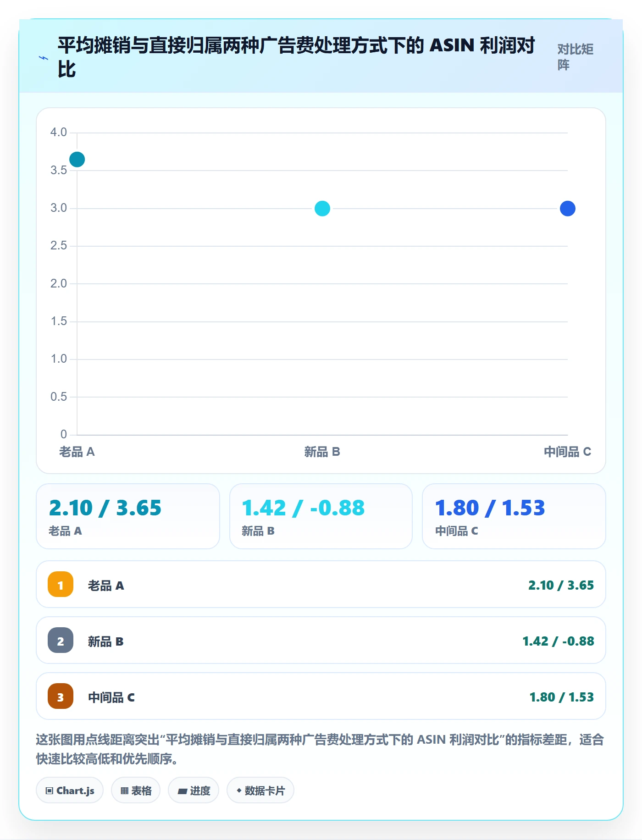Click the 新品 B x-axis label under the chart
Screen dimensions: 642x840
click(x=322, y=452)
